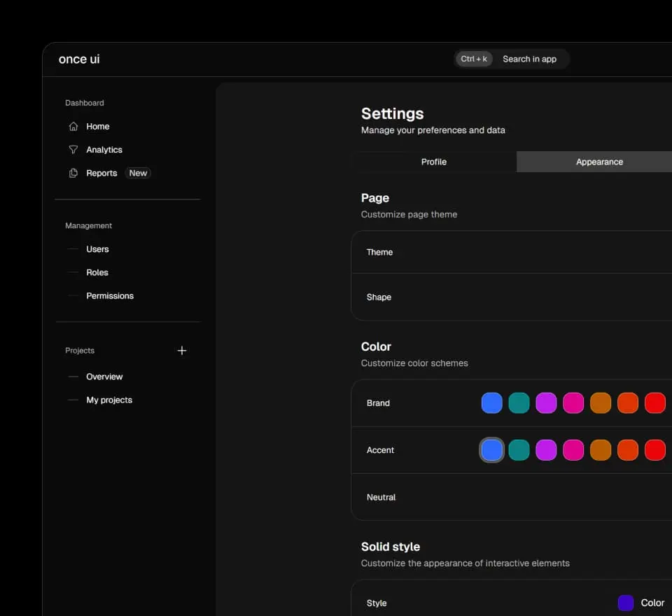This screenshot has height=616, width=672.
Task: Select the teal Accent color swatch
Action: [x=519, y=449]
